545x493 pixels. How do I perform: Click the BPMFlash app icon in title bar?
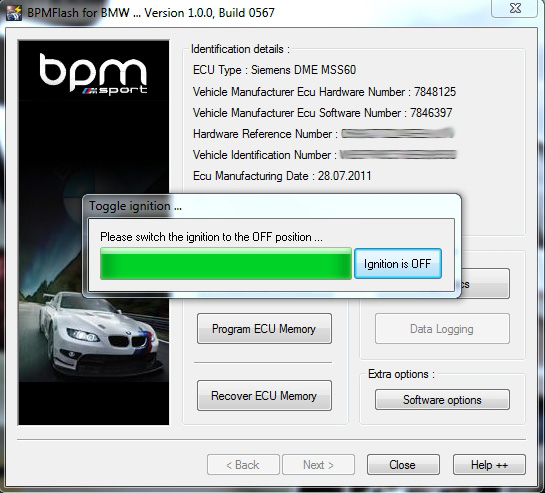tap(14, 13)
